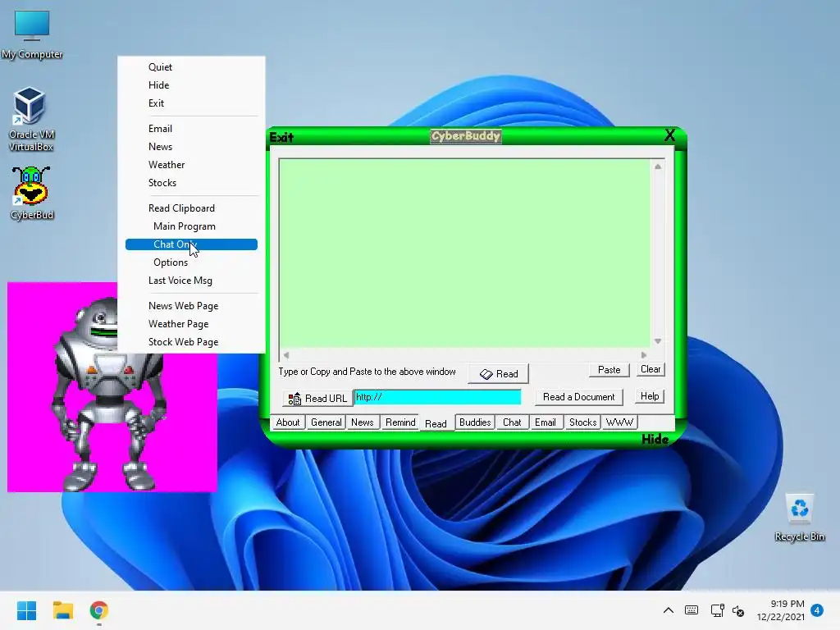Switch to the Email tab

point(546,422)
